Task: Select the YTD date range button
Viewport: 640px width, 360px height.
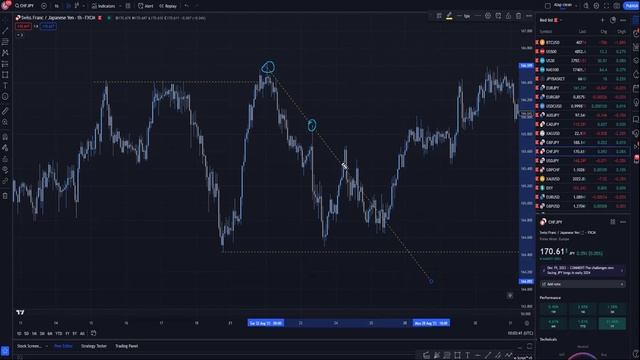Action: (x=59, y=333)
